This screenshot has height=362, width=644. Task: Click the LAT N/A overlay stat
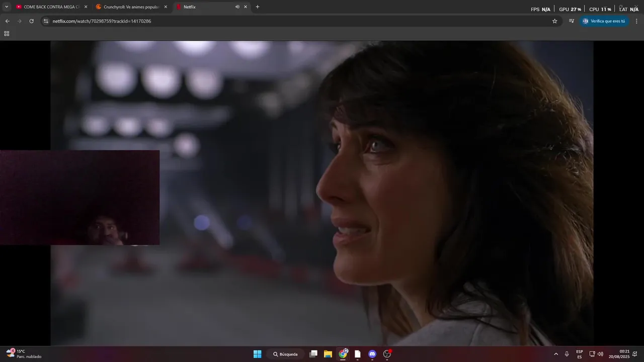point(629,9)
